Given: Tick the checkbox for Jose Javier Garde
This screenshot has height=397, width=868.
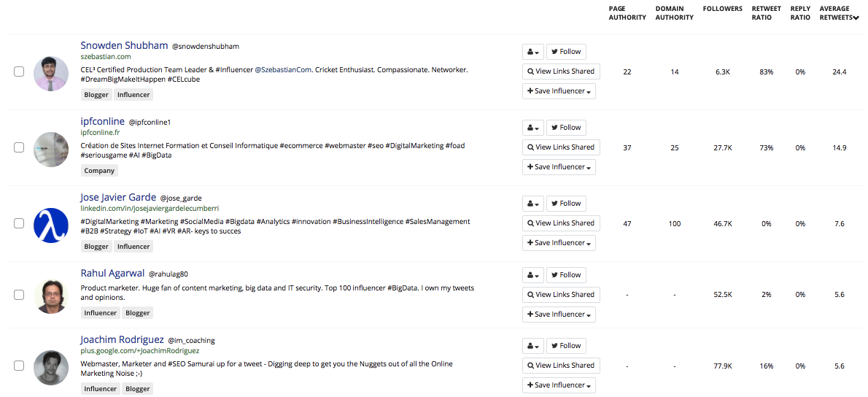Looking at the screenshot, I should click(x=19, y=223).
